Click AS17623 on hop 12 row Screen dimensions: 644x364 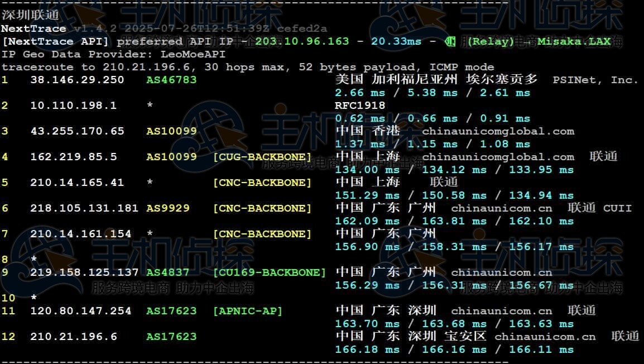[x=171, y=337]
